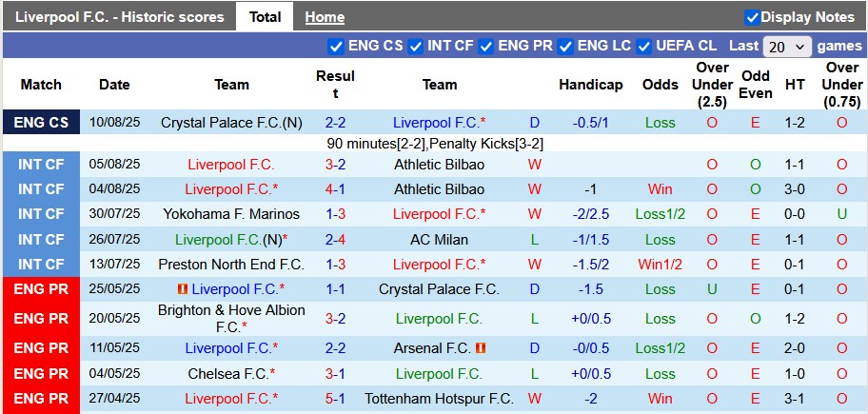
Task: Click red card icon before Liverpool on 25/05/25
Action: click(x=180, y=288)
